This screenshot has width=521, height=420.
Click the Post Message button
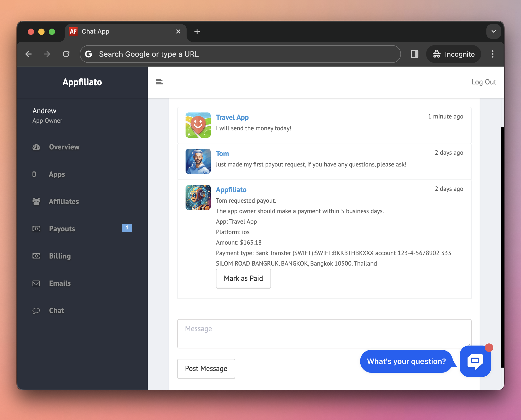pyautogui.click(x=206, y=369)
